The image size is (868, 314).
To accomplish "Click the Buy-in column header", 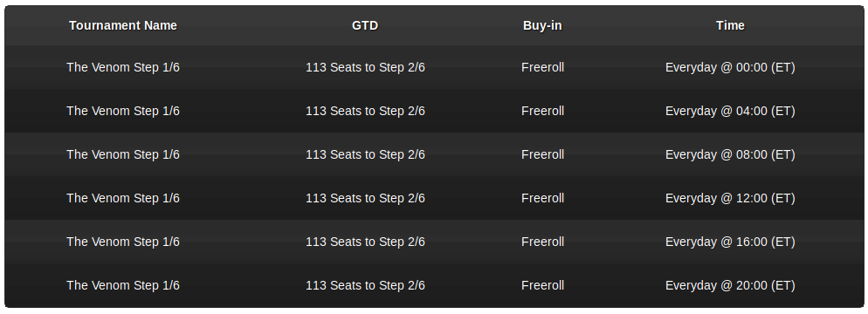I will [x=542, y=25].
